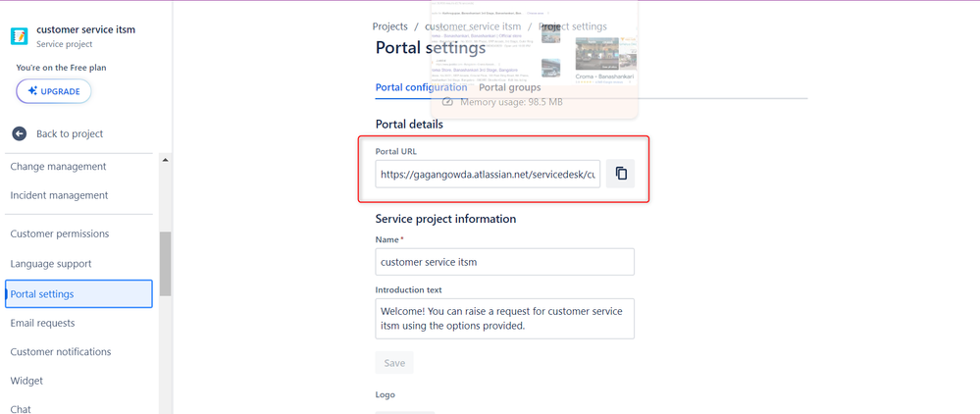Open Projects breadcrumb link

click(390, 26)
